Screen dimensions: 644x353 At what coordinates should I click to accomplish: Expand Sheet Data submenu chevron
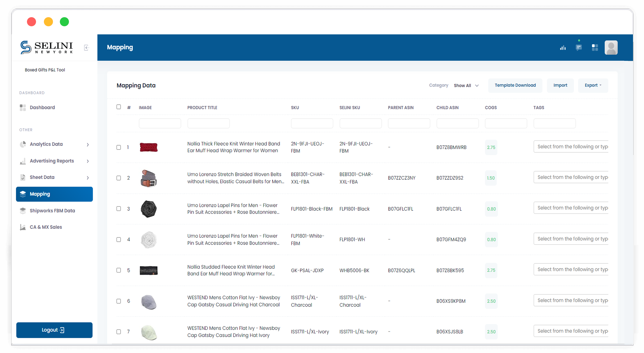(x=88, y=178)
